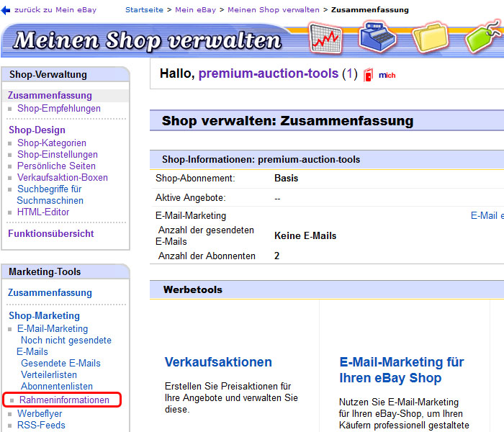Click the red shop door icon
The width and height of the screenshot is (504, 432).
pyautogui.click(x=369, y=75)
